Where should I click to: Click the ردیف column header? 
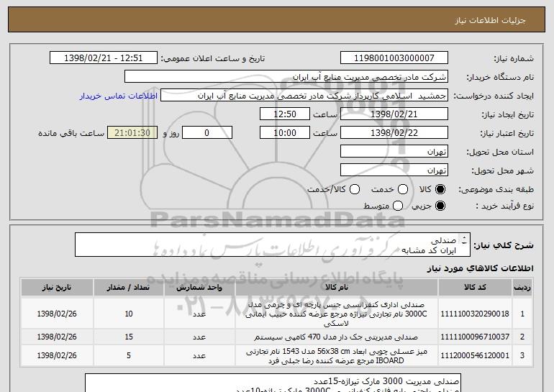(x=522, y=287)
